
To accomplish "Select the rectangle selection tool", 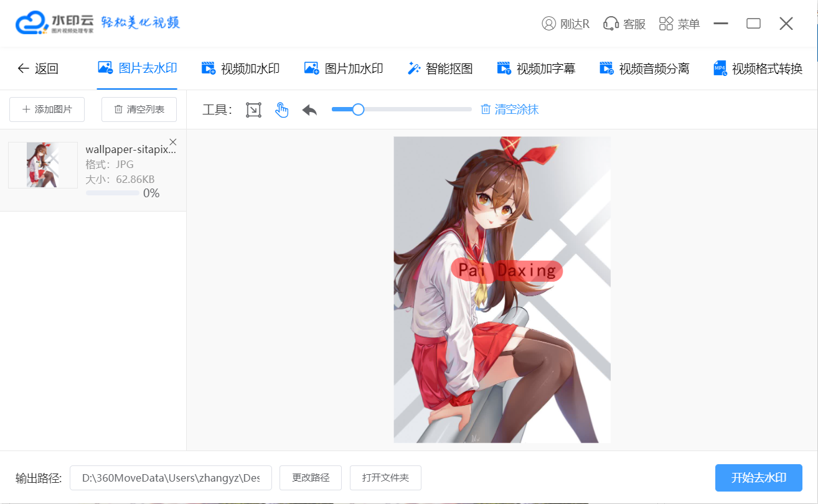I will pos(253,110).
